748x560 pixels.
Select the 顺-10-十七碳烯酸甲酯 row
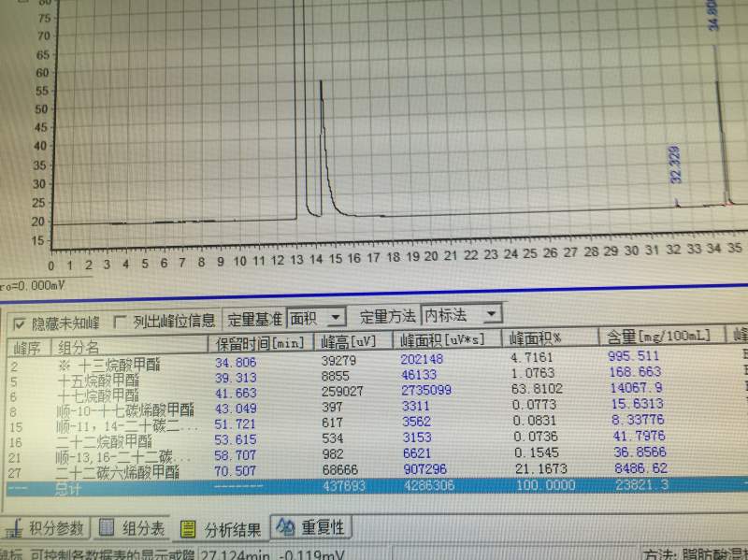pos(375,409)
